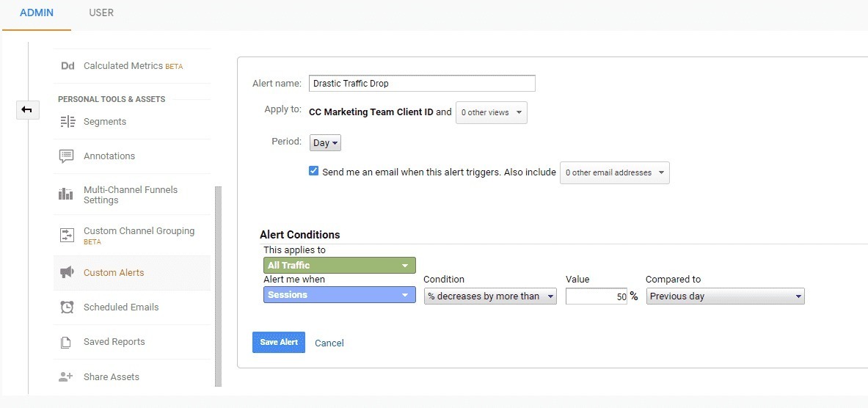
Task: Open Calculated Metrics in sidebar
Action: pyautogui.click(x=132, y=66)
